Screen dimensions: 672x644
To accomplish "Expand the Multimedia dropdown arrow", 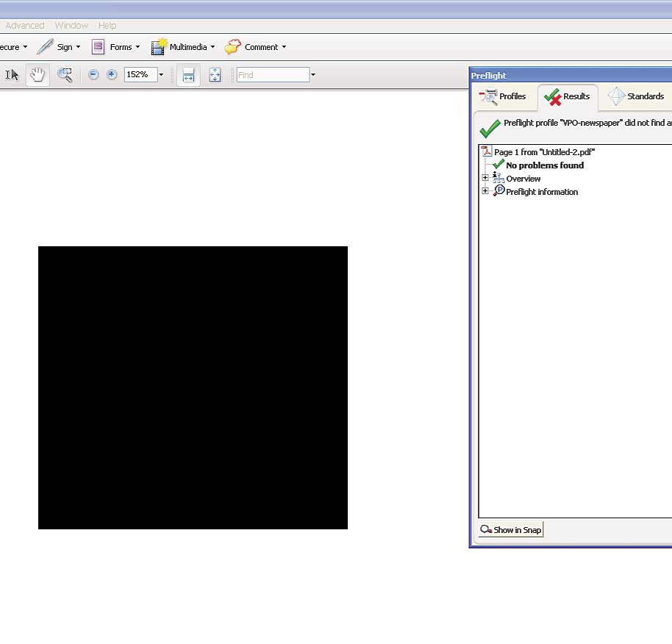I will pos(212,47).
